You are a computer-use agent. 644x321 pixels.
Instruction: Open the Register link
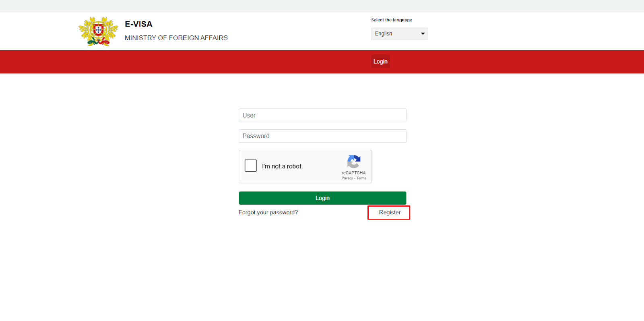tap(390, 213)
